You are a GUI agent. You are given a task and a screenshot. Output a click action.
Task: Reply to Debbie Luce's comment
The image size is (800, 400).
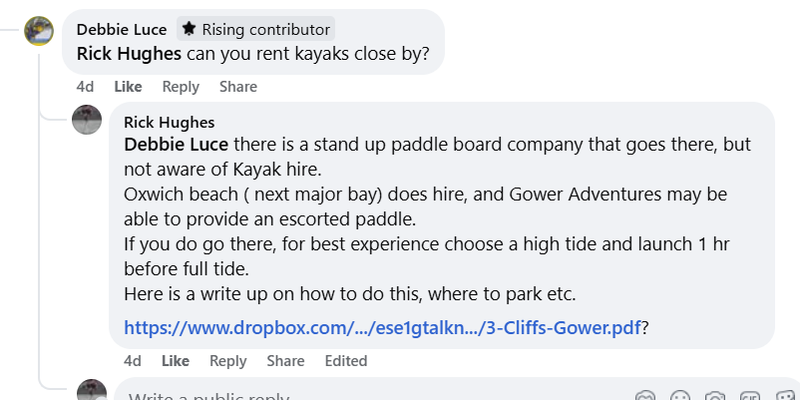181,87
